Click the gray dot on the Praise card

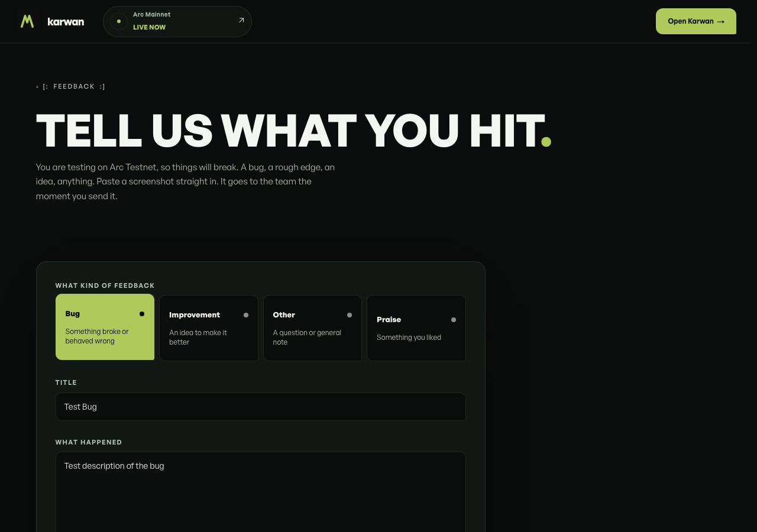(454, 320)
